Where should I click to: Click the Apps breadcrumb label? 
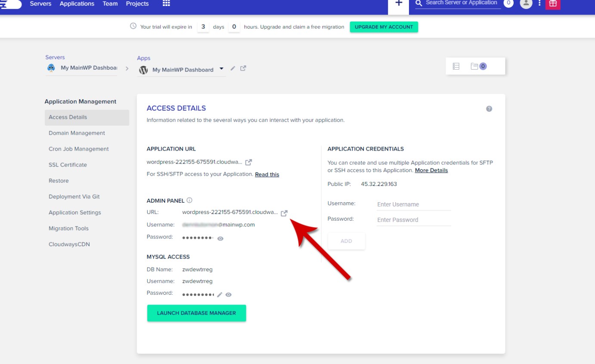[x=144, y=58]
